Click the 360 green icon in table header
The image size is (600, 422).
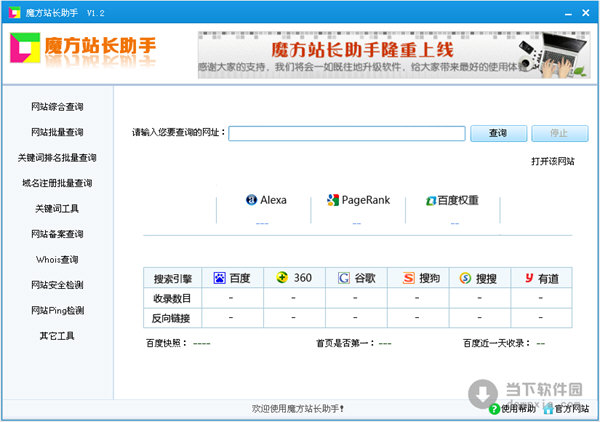pos(282,277)
